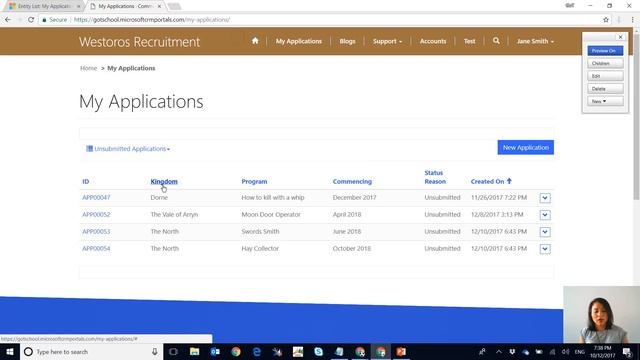Click the Hay Collector program cell
Viewport: 640px width, 360px height.
260,248
